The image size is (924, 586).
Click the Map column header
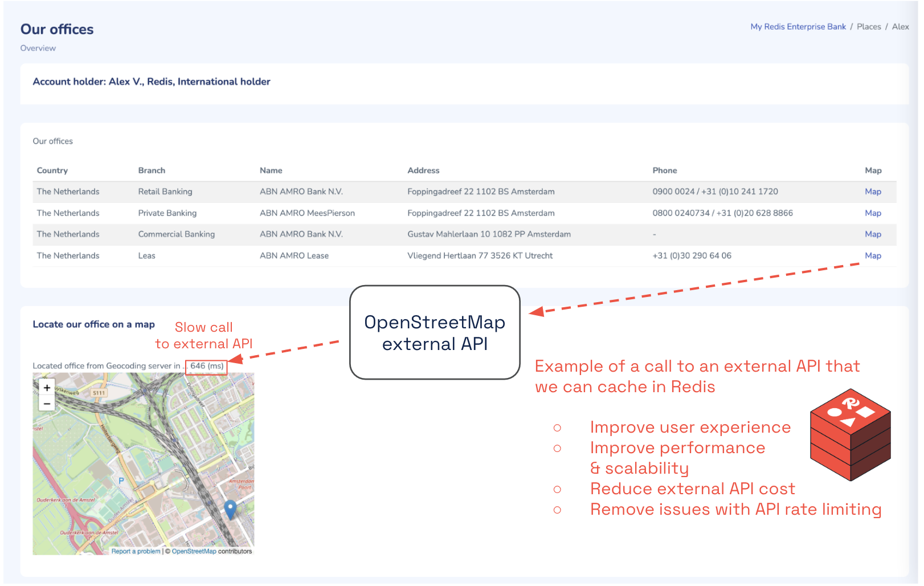click(x=873, y=170)
